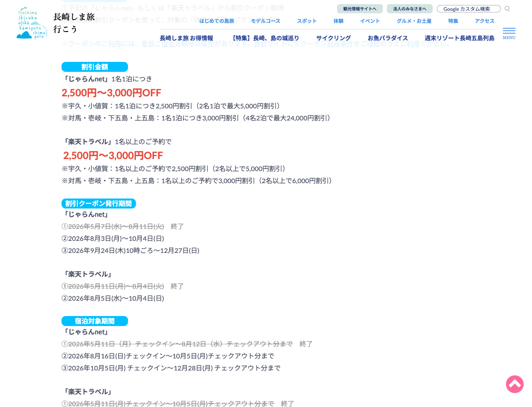The height and width of the screenshot is (407, 532).
Task: Click the 割引クーポン発行期間 heading label
Action: tap(99, 203)
